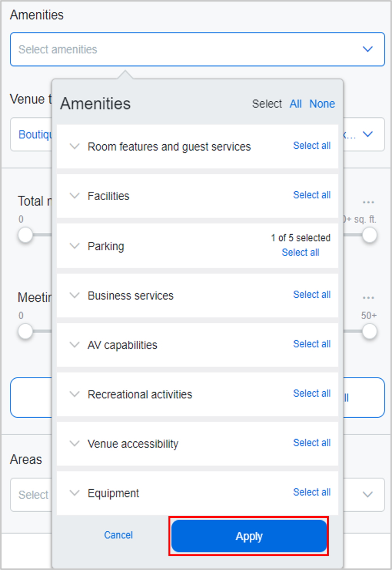Open the Areas dropdown arrow
392x570 pixels.
(x=367, y=494)
